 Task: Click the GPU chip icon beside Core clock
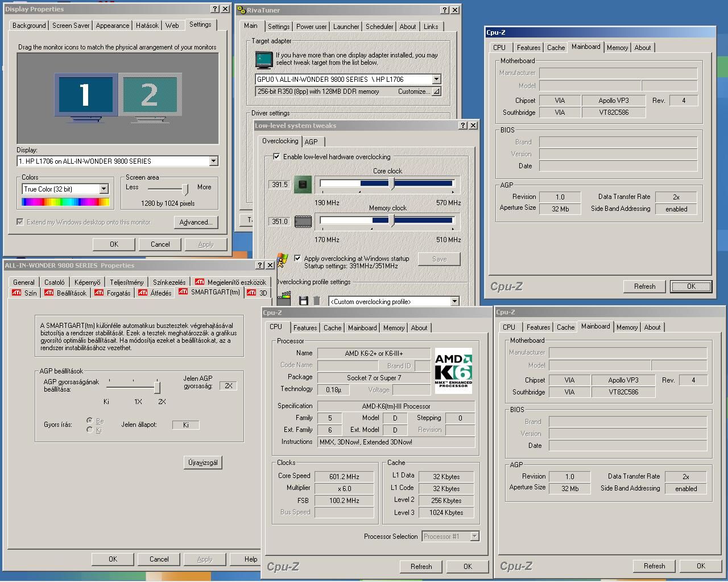pyautogui.click(x=303, y=184)
